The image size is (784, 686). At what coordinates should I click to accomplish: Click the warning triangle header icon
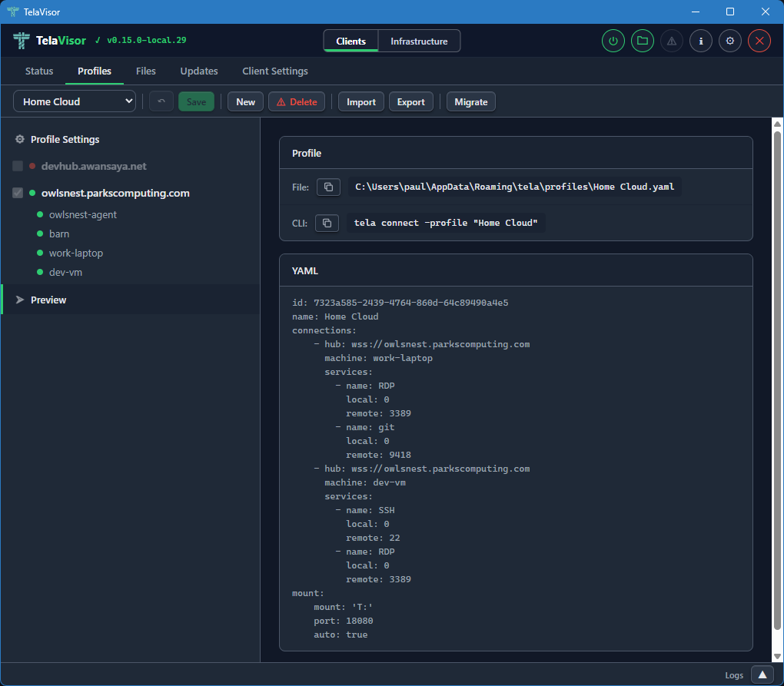672,41
